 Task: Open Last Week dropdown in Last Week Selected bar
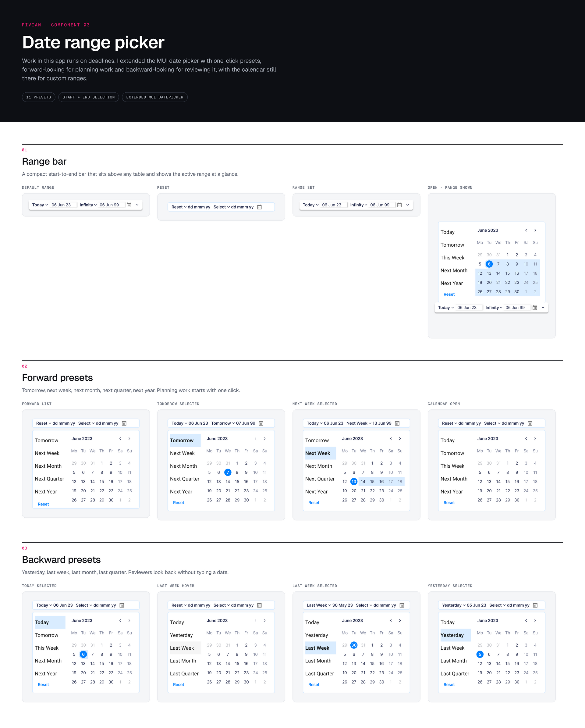pos(319,605)
